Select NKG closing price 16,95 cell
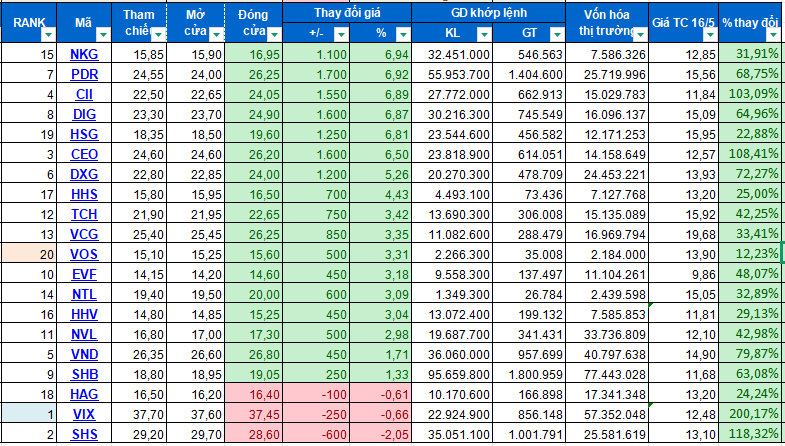 coord(254,54)
